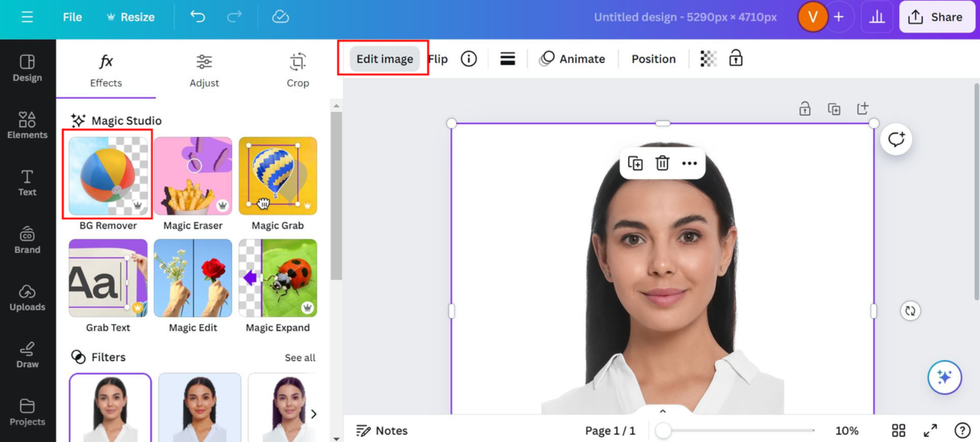Open the Brand sidebar panel
Viewport: 980px width, 442px height.
pyautogui.click(x=28, y=240)
